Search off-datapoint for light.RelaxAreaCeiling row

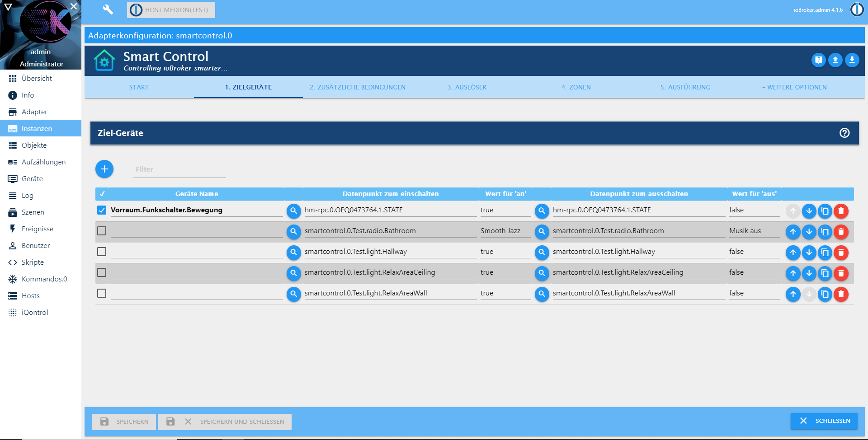pos(542,273)
